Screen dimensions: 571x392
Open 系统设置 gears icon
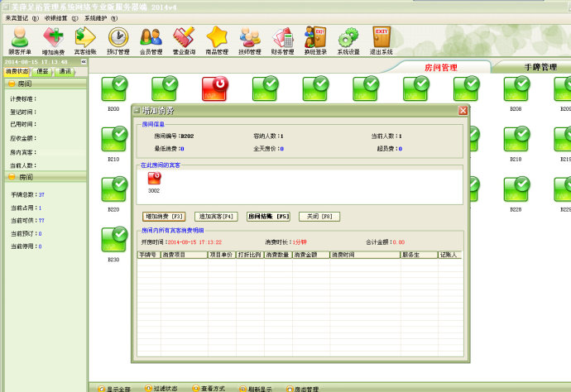348,41
